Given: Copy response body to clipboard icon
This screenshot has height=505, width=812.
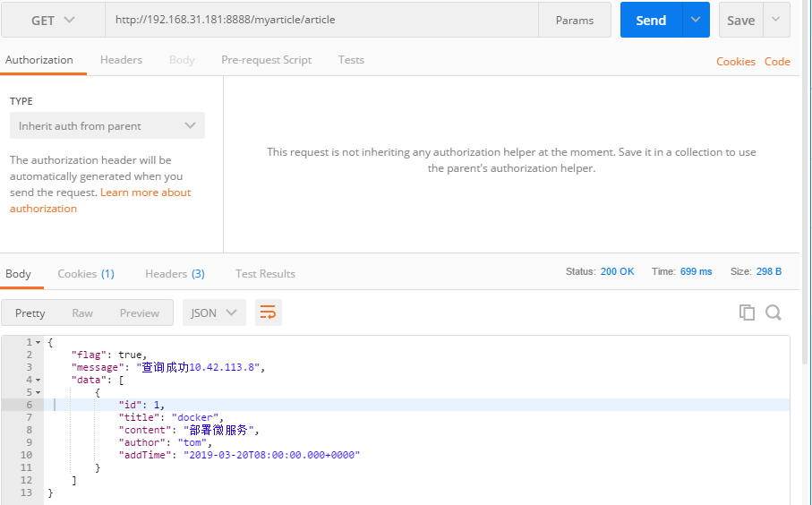Looking at the screenshot, I should pyautogui.click(x=747, y=312).
